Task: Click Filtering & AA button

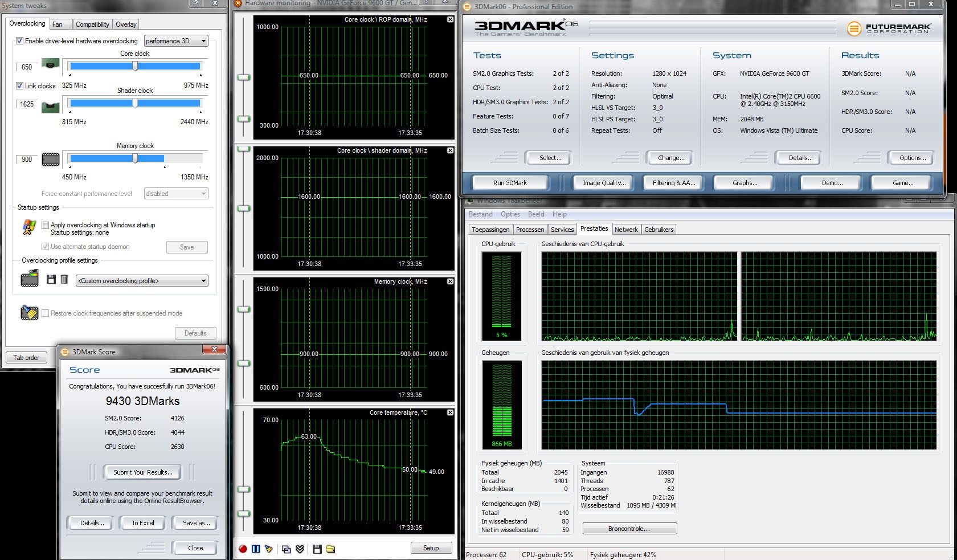Action: [674, 183]
